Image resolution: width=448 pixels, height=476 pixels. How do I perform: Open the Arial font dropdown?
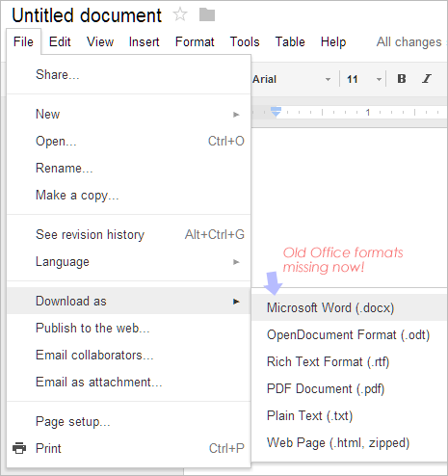click(292, 79)
